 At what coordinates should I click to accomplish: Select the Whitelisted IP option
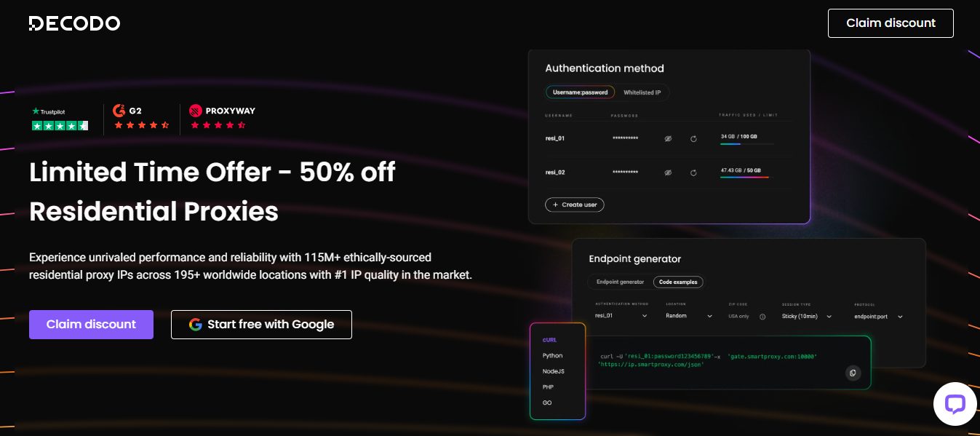coord(642,92)
